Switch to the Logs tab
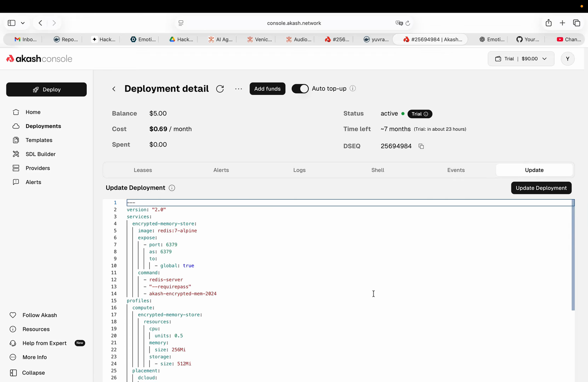Image resolution: width=588 pixels, height=382 pixels. pos(300,170)
